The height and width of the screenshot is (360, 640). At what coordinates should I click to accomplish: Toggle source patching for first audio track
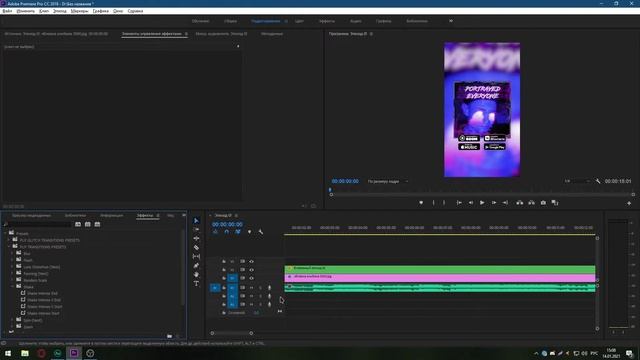pyautogui.click(x=215, y=288)
